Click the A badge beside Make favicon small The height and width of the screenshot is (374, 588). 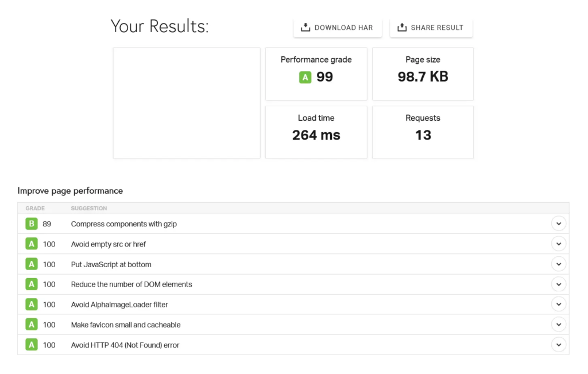click(32, 325)
